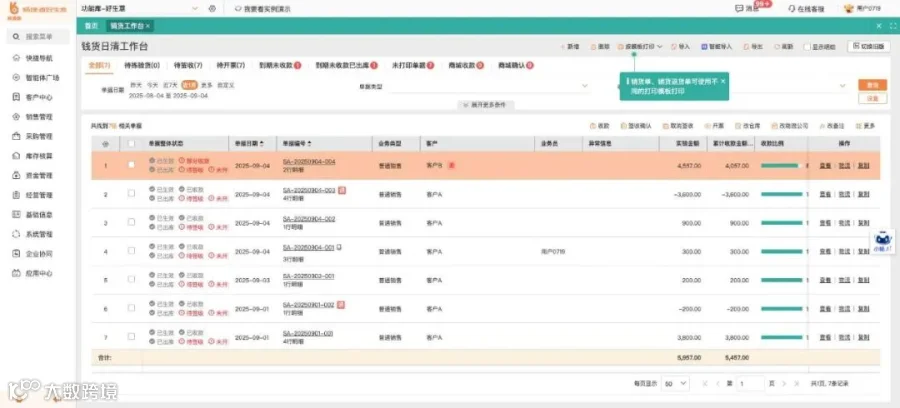Open the account dropdown at top

point(140,9)
